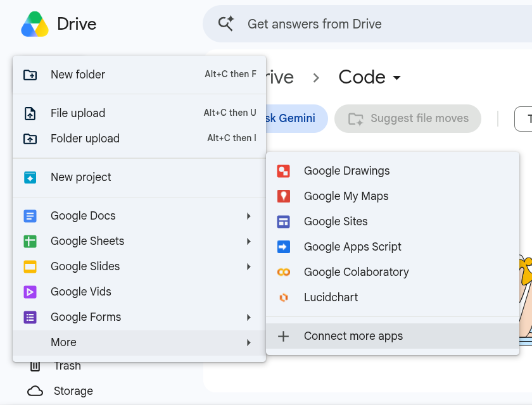Open the Code folder breadcrumb title

[362, 77]
